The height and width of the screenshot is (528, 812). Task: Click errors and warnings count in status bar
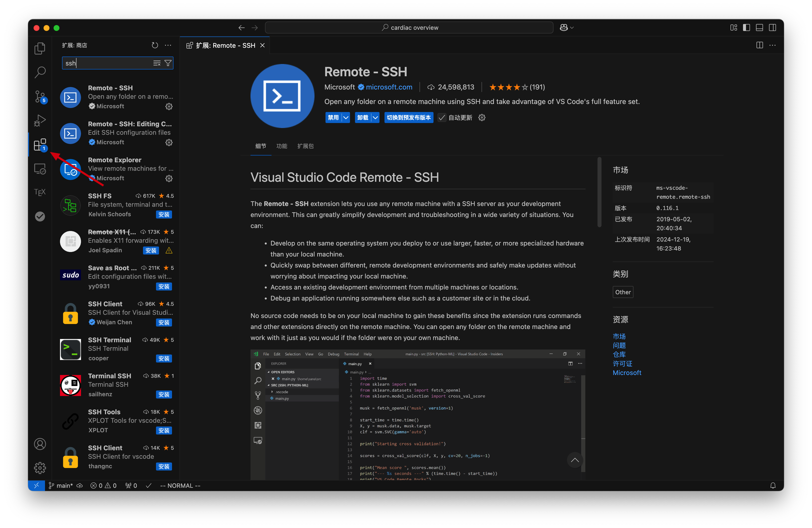[103, 485]
